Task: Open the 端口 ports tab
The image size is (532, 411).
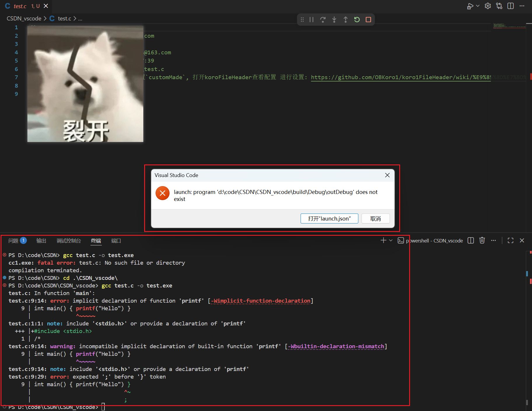Action: coord(116,241)
